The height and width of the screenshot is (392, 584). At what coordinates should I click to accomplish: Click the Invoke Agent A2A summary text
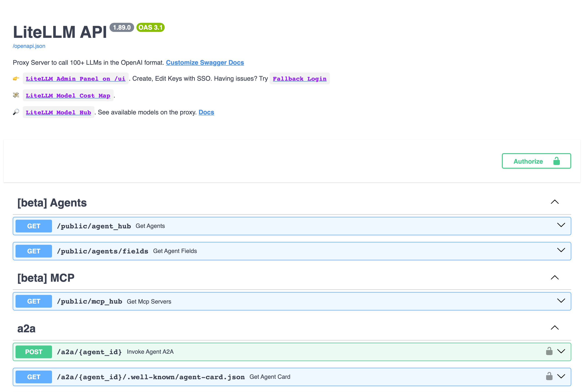(x=150, y=352)
